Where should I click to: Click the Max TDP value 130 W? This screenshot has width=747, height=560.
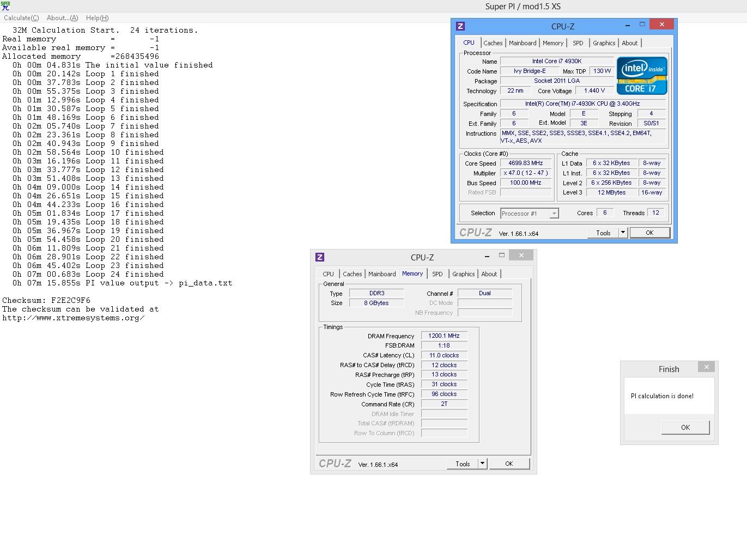[602, 71]
